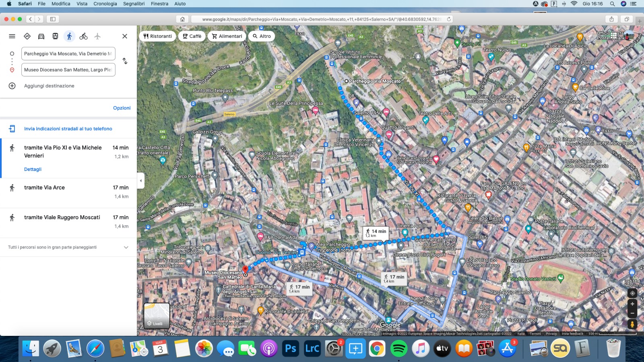Screen dimensions: 644x362
Task: Open Spotify from the Dock
Action: pos(398,348)
